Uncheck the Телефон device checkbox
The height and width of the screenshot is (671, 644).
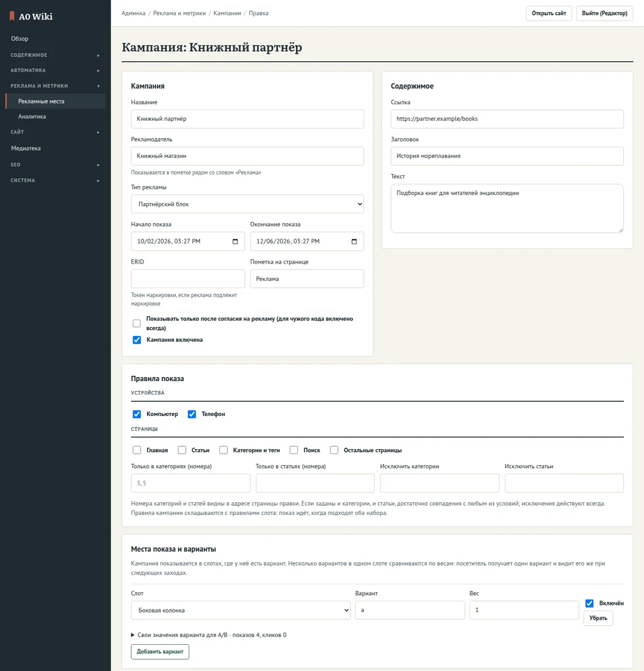pos(192,414)
